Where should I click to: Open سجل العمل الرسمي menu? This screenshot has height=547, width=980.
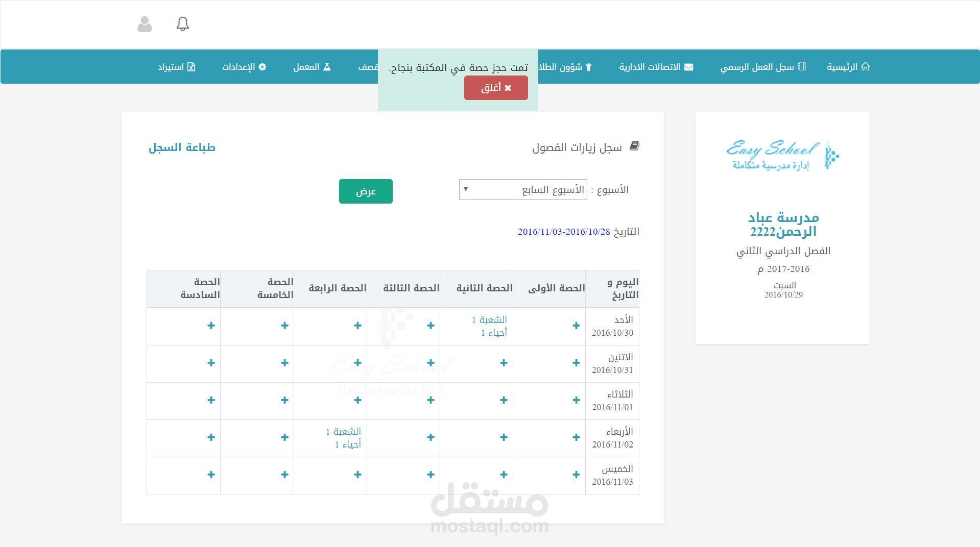pos(763,67)
